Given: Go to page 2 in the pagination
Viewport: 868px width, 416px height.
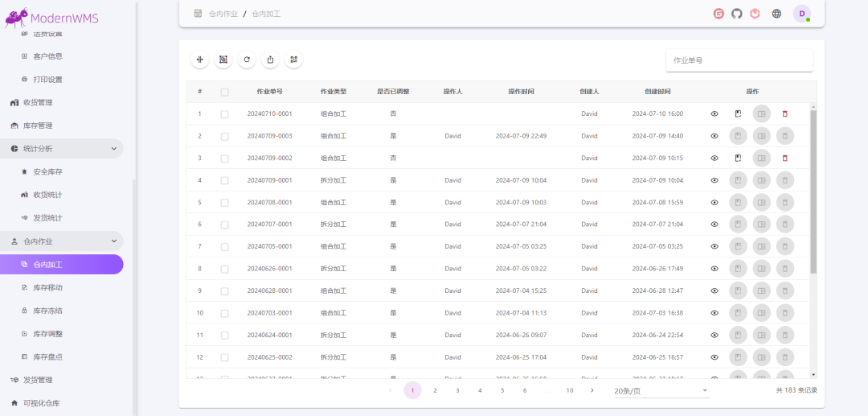Looking at the screenshot, I should coord(435,391).
